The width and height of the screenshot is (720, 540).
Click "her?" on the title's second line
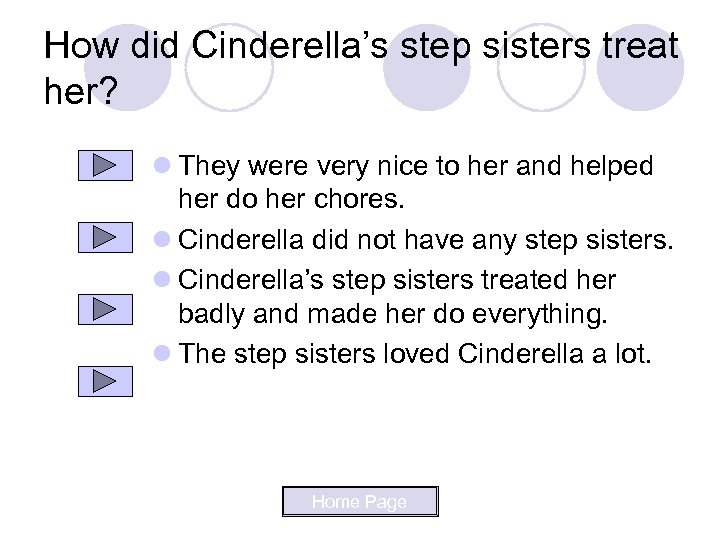tap(81, 92)
